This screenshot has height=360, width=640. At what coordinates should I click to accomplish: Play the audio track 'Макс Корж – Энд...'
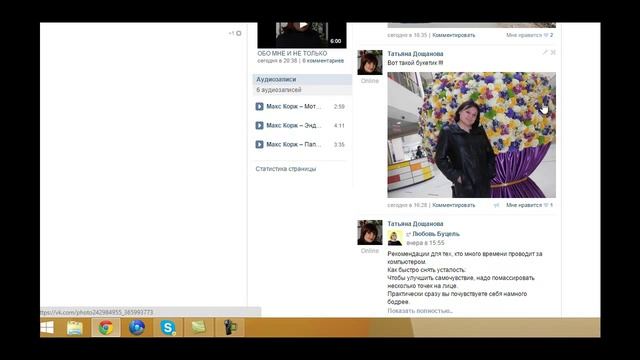pos(259,125)
